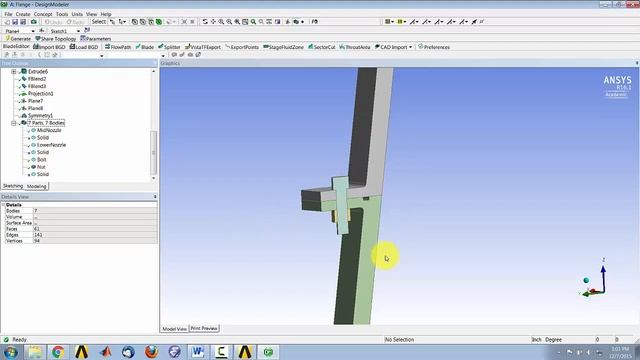
Task: Click the StageFluidZone tool
Action: coord(283,47)
